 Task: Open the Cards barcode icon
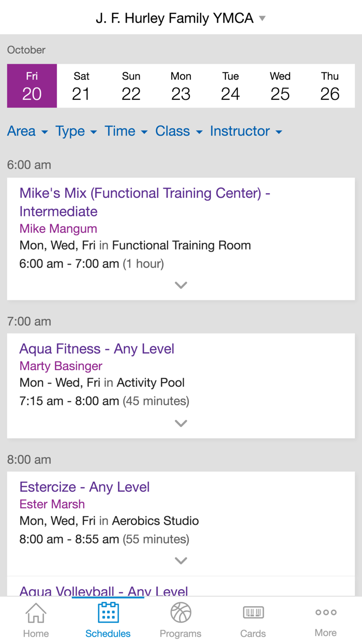pos(253,613)
